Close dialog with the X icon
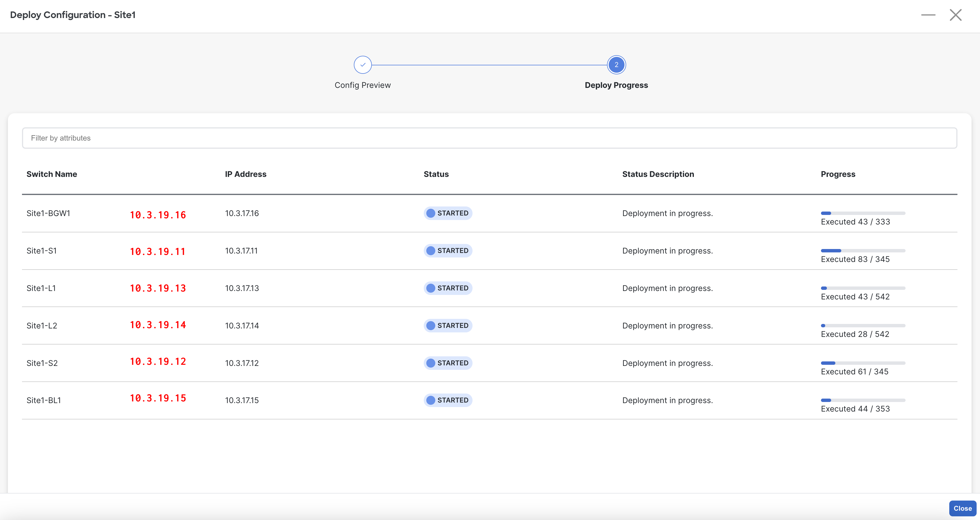 [x=955, y=15]
